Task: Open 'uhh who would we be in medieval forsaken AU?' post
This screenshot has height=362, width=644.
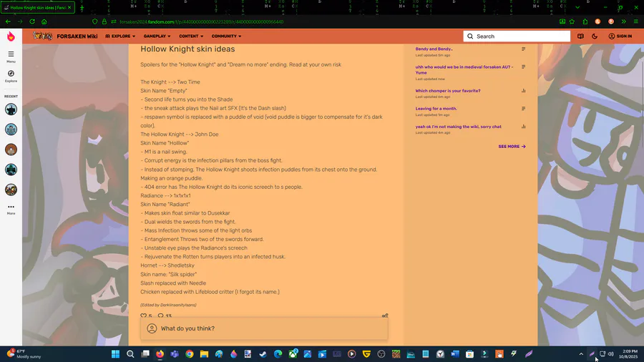Action: [x=464, y=70]
